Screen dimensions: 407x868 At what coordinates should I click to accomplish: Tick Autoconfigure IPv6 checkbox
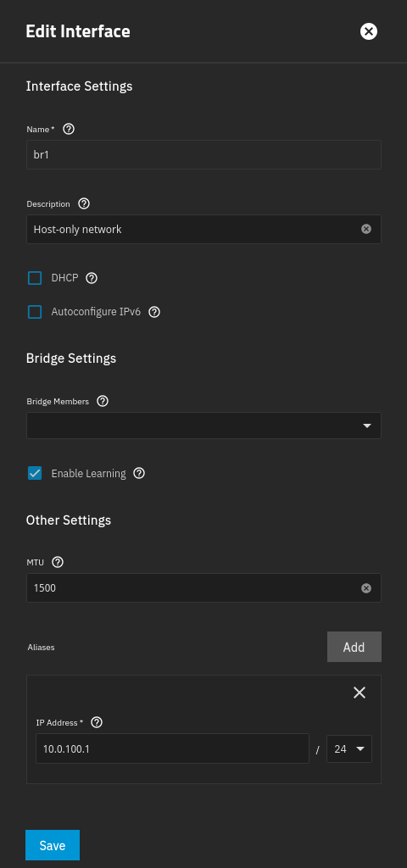tap(35, 312)
